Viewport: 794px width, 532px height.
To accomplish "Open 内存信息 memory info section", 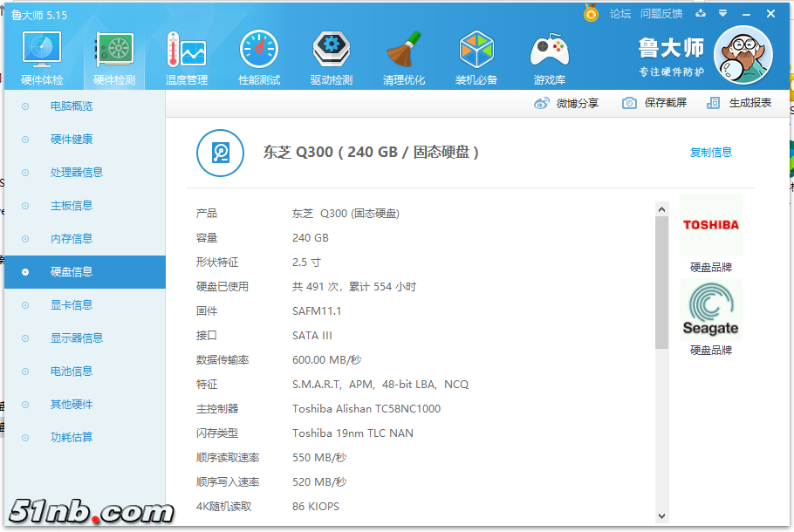I will coord(72,239).
